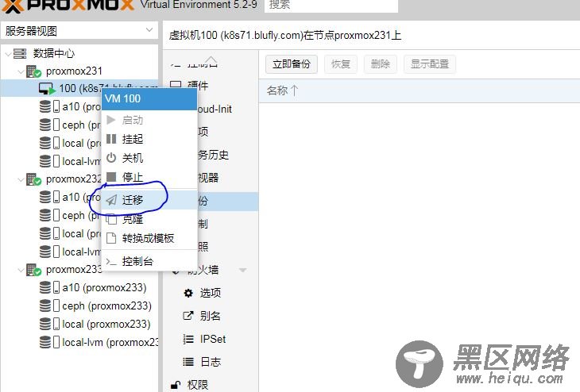Select the ceph (proxmox233) tree row
Screen dimensions: 580x392
click(x=79, y=306)
